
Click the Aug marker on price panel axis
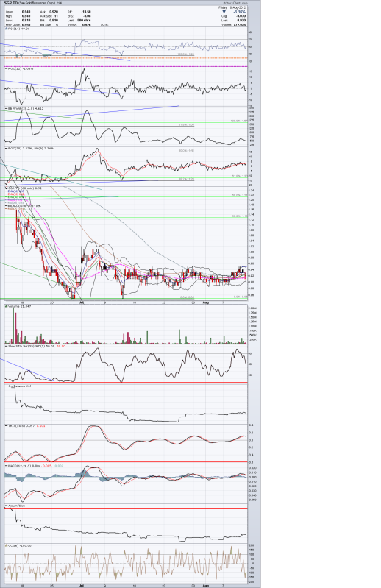205,302
